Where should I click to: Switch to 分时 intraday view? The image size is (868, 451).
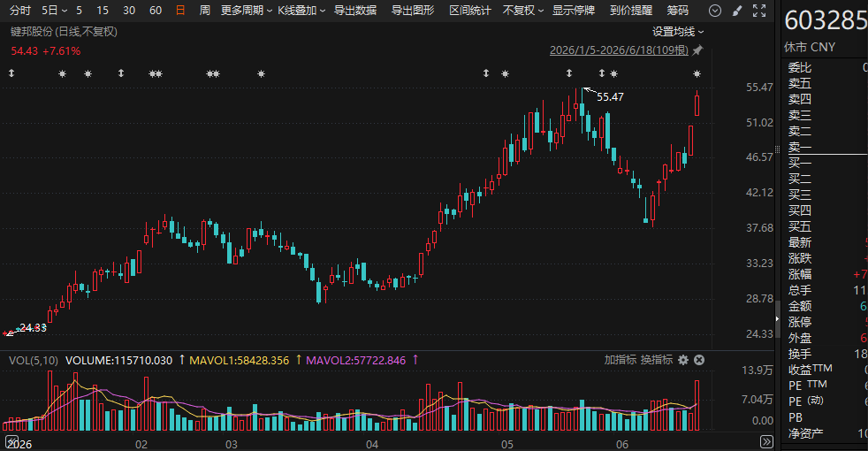20,11
